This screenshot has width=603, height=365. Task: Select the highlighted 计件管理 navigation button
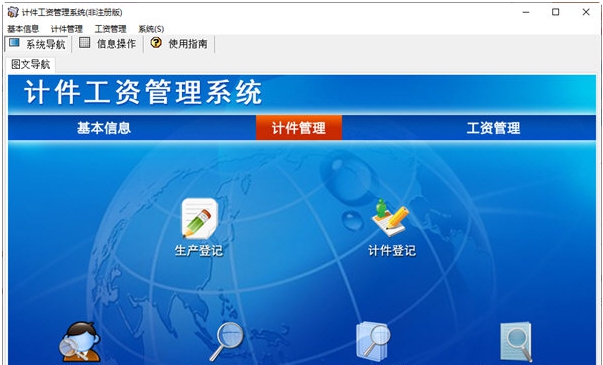click(x=299, y=128)
